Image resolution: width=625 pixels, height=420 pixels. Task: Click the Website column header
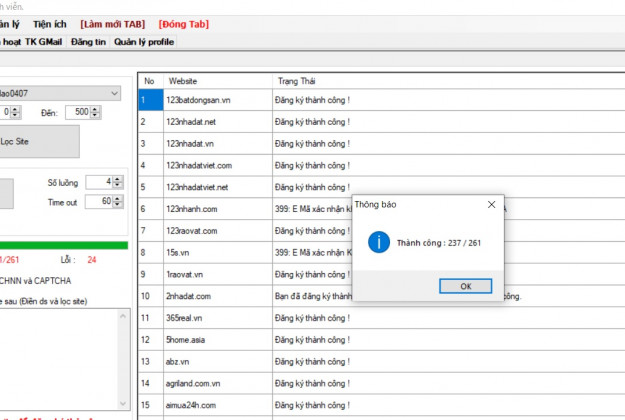click(217, 80)
